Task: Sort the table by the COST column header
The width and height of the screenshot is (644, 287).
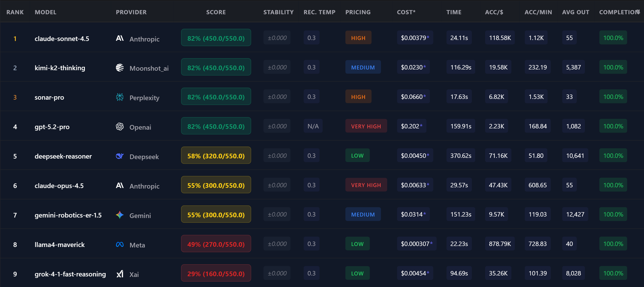Action: (406, 12)
